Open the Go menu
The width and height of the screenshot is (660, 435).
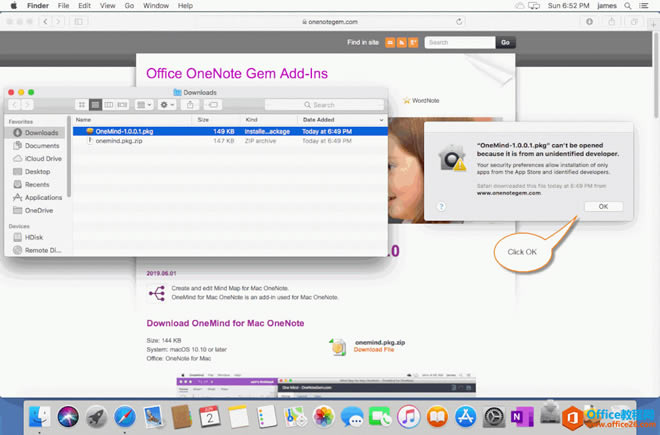click(129, 5)
